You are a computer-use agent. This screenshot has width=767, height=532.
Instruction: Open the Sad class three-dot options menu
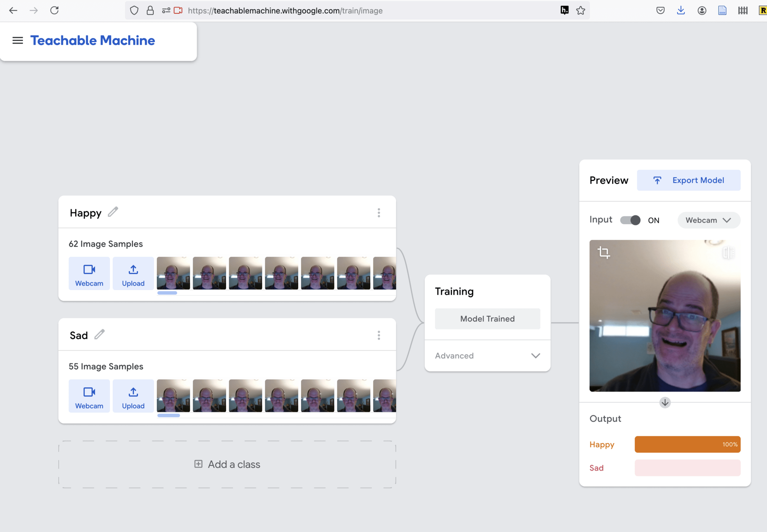pyautogui.click(x=379, y=335)
